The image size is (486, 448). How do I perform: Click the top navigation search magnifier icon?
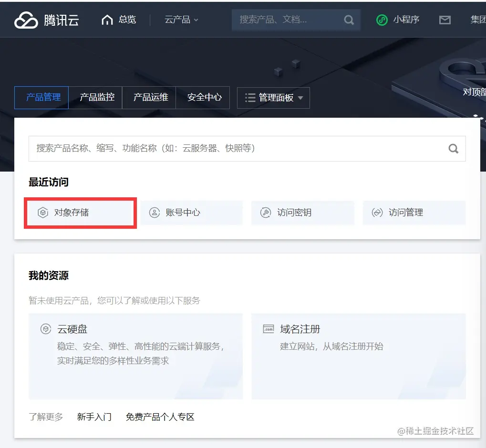(349, 20)
